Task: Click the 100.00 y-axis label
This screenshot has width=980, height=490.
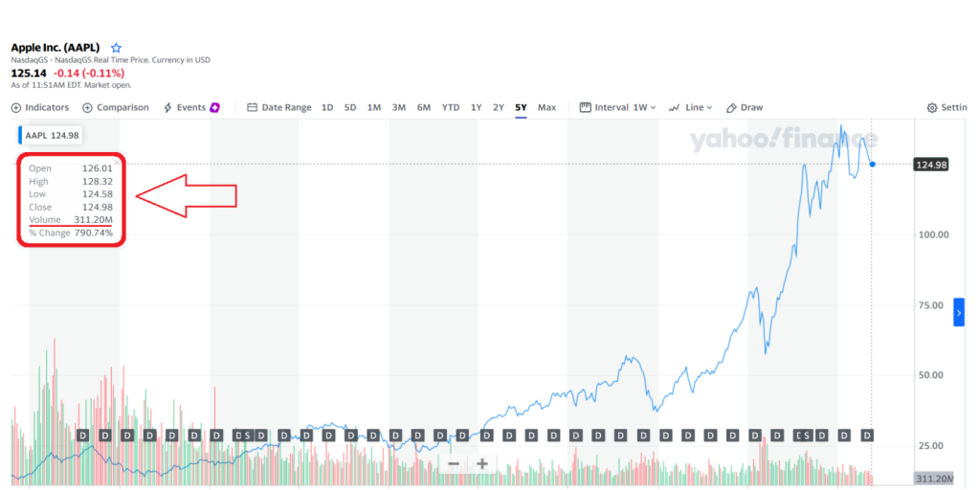Action: [936, 234]
